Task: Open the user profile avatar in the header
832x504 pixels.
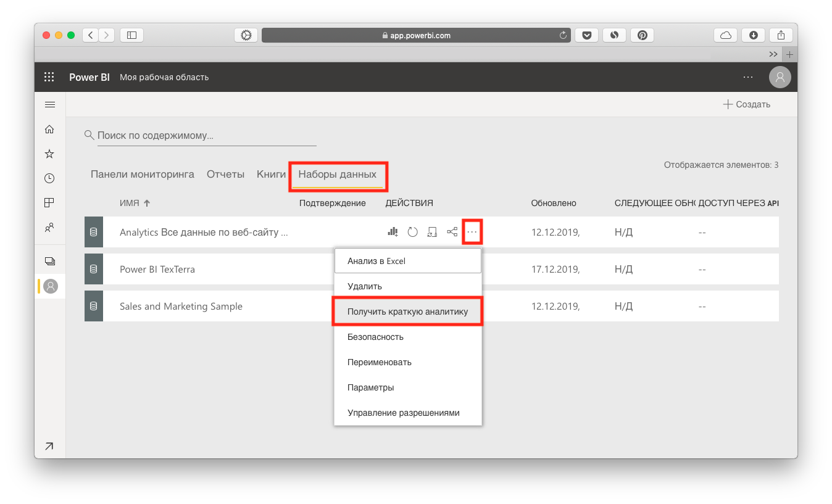Action: pos(780,77)
